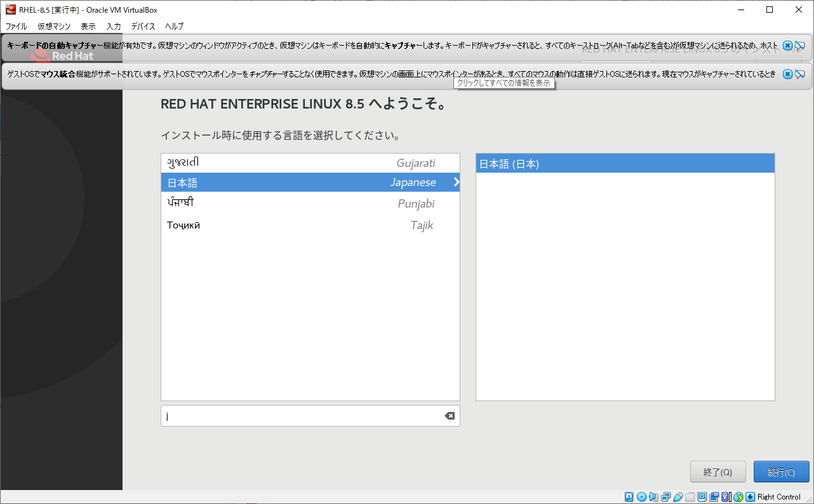The image size is (814, 504).
Task: Click the 続行(C) continue button
Action: (x=782, y=472)
